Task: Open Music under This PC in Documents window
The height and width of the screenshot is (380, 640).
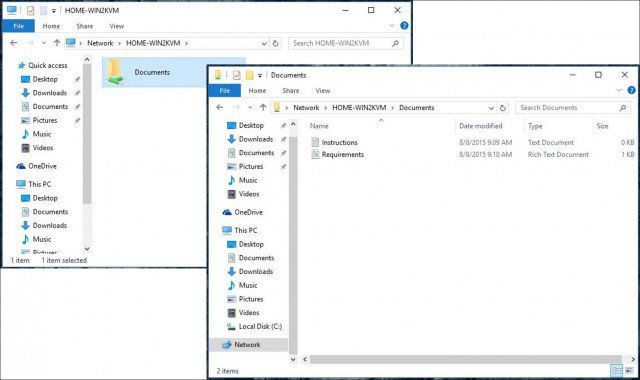Action: pyautogui.click(x=248, y=285)
